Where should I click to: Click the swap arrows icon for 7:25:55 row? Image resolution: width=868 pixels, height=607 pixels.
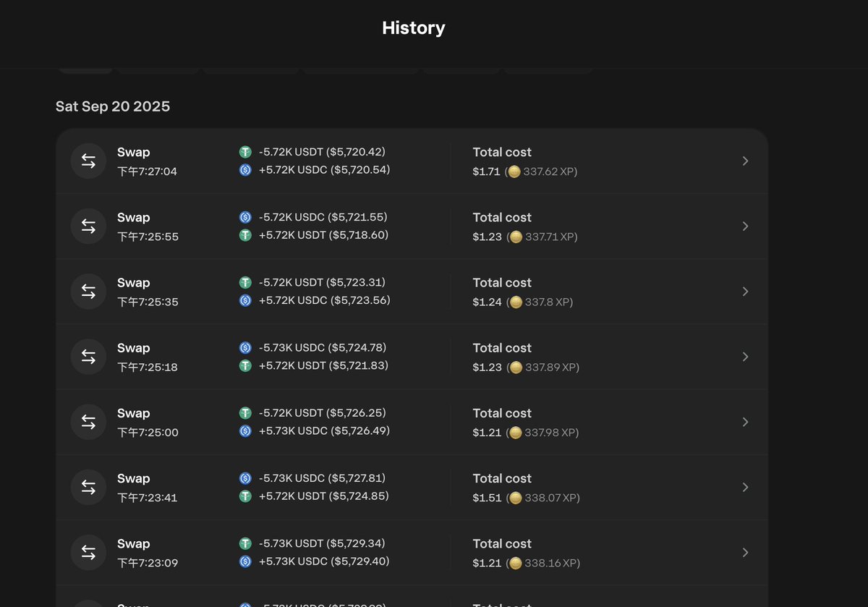(88, 226)
